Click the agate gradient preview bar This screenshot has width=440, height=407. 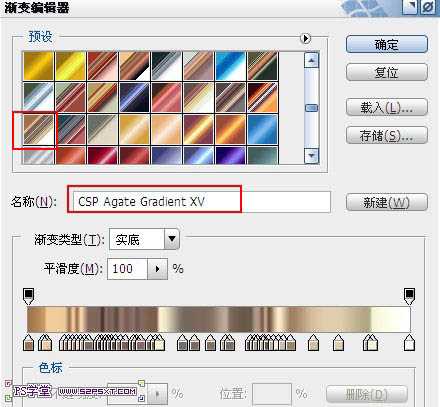coord(219,319)
